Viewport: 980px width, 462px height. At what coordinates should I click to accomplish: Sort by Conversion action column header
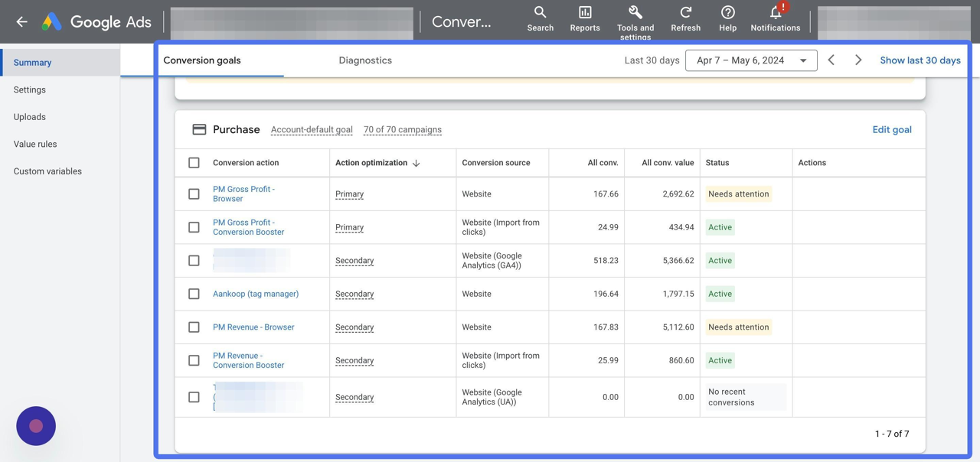(246, 163)
